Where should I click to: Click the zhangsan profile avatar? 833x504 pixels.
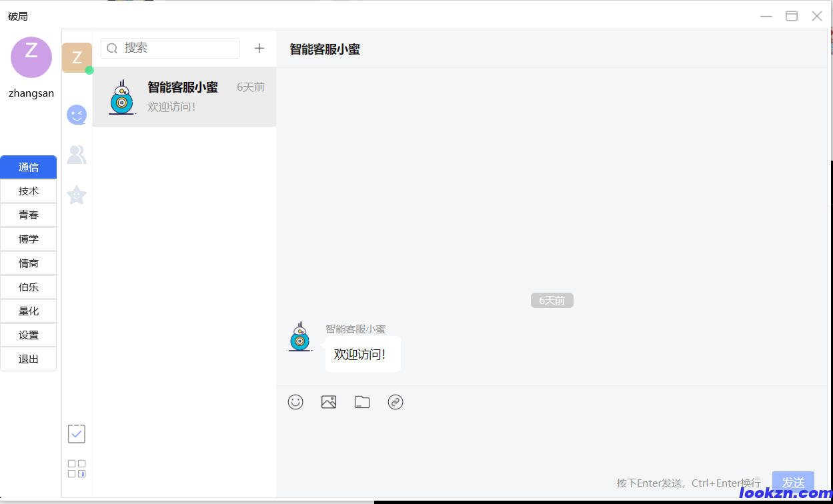[x=31, y=57]
